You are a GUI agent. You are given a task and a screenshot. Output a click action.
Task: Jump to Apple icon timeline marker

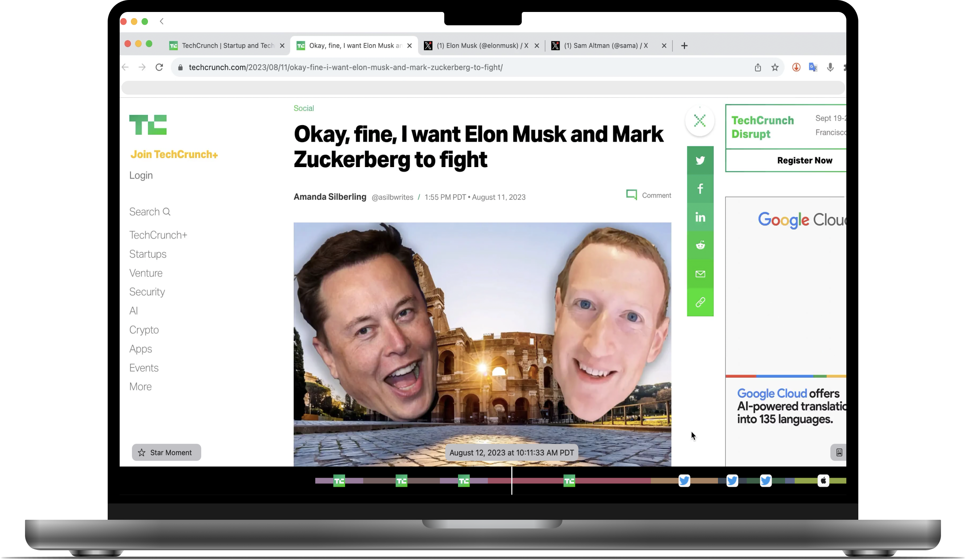click(823, 481)
